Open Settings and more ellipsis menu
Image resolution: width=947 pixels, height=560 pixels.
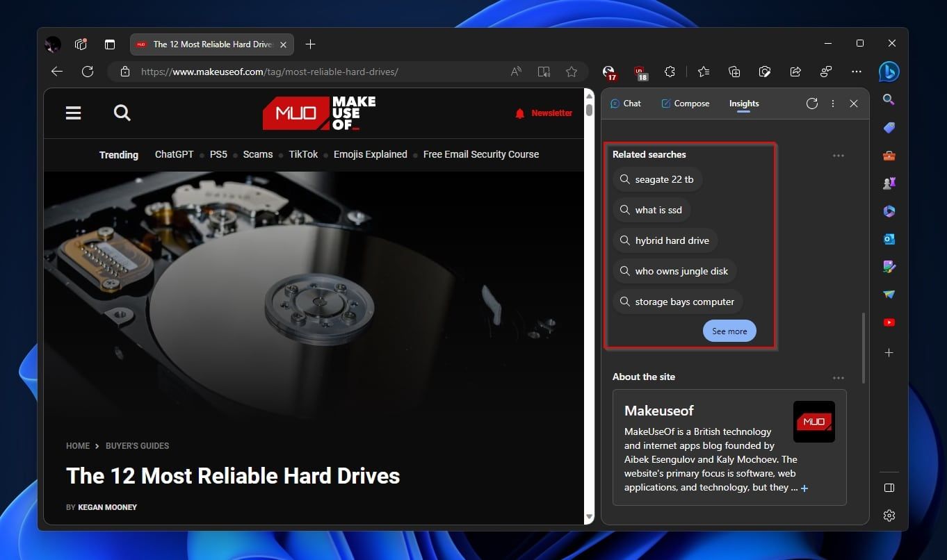click(857, 72)
